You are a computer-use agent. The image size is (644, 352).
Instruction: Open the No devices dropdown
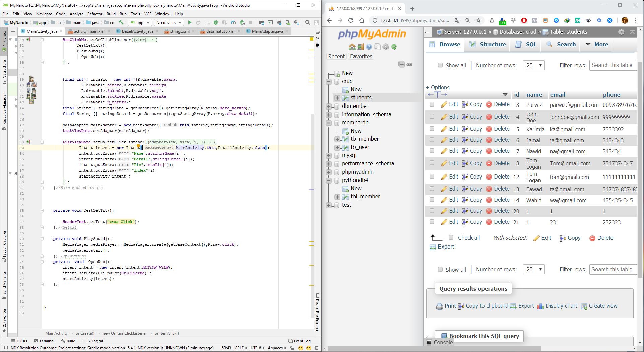(169, 23)
